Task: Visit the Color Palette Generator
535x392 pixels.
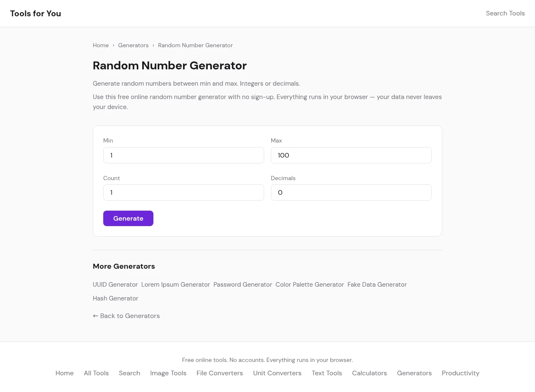Action: pos(310,285)
